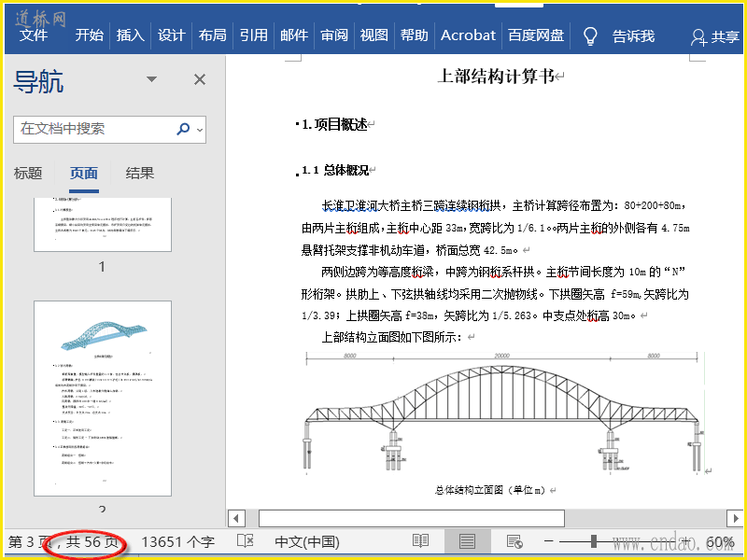Viewport: 747px width, 560px height.
Task: Open the 中文(中国) language selector
Action: (x=306, y=541)
